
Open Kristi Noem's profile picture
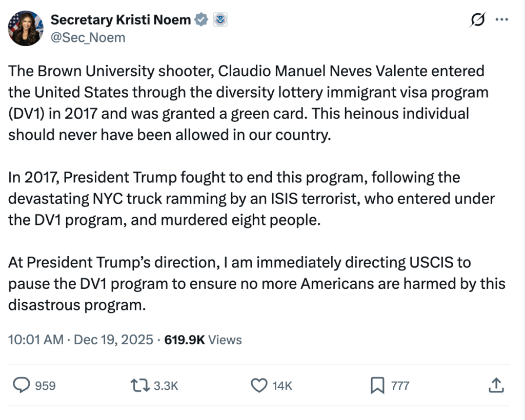(x=25, y=28)
